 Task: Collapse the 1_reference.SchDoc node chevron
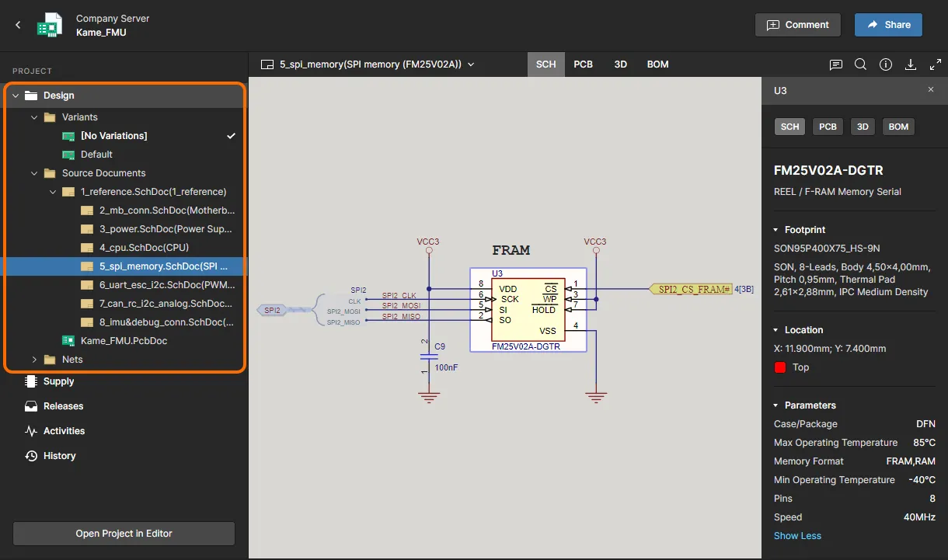[x=53, y=192]
